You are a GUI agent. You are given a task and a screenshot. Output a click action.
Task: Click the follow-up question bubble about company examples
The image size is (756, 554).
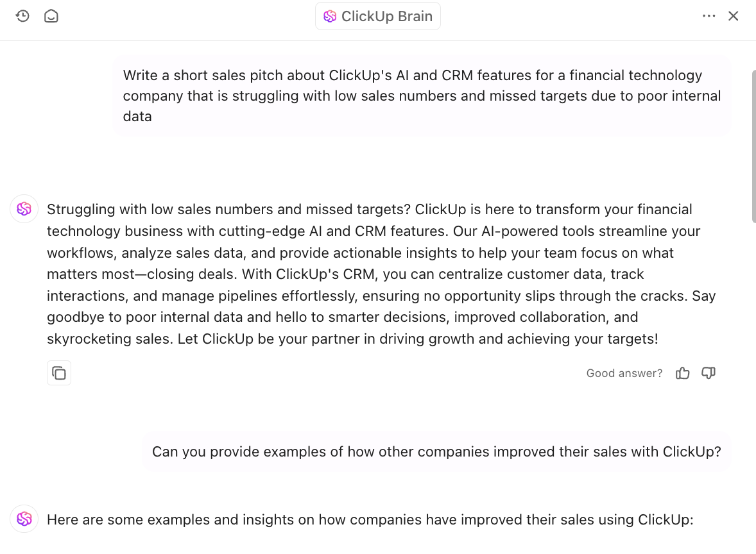[x=436, y=451]
